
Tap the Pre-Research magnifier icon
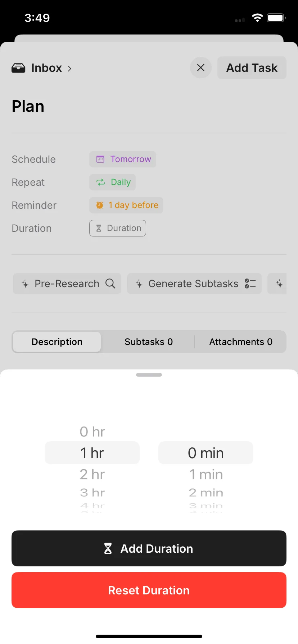point(110,284)
